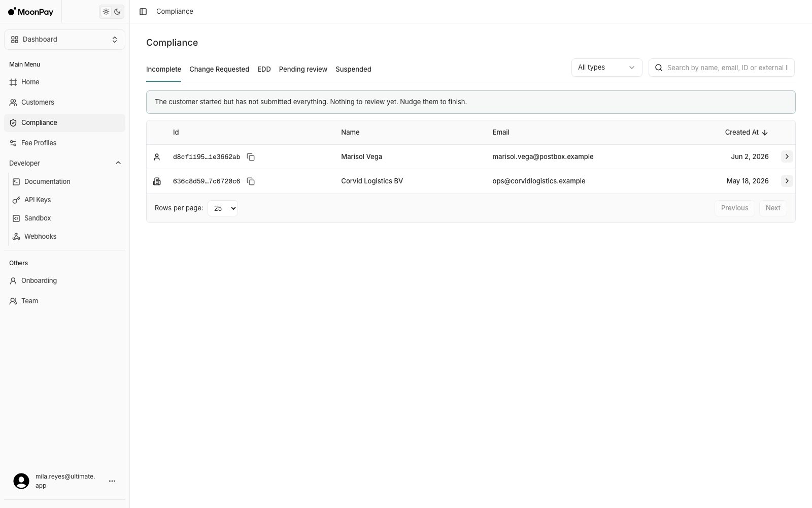Toggle the sidebar panel icon
Viewport: 812px width, 508px height.
[x=143, y=12]
